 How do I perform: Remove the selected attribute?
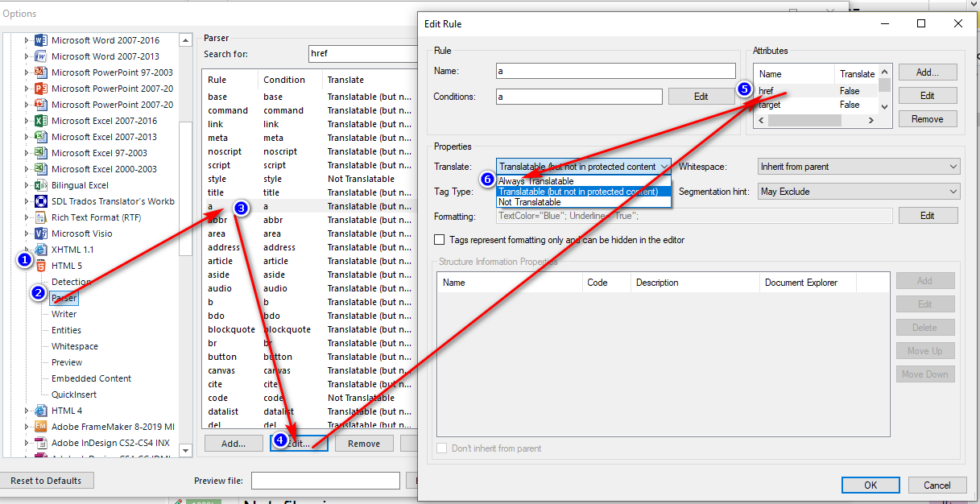pos(928,119)
